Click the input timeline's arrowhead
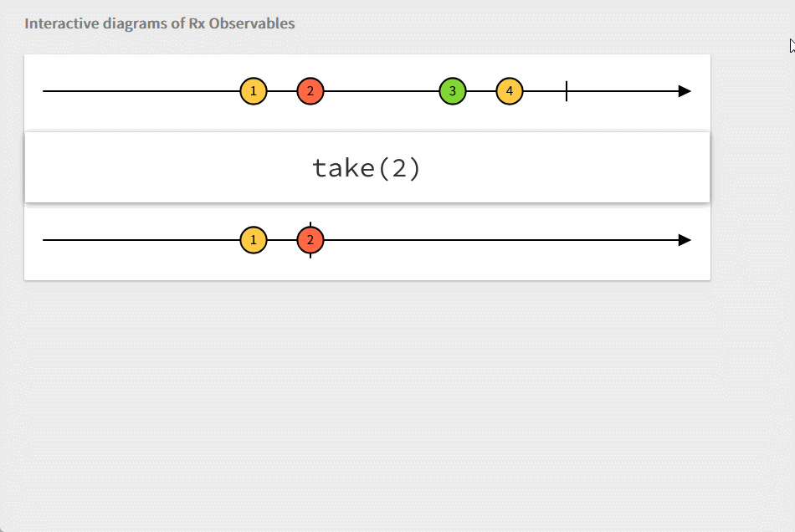 pos(685,91)
